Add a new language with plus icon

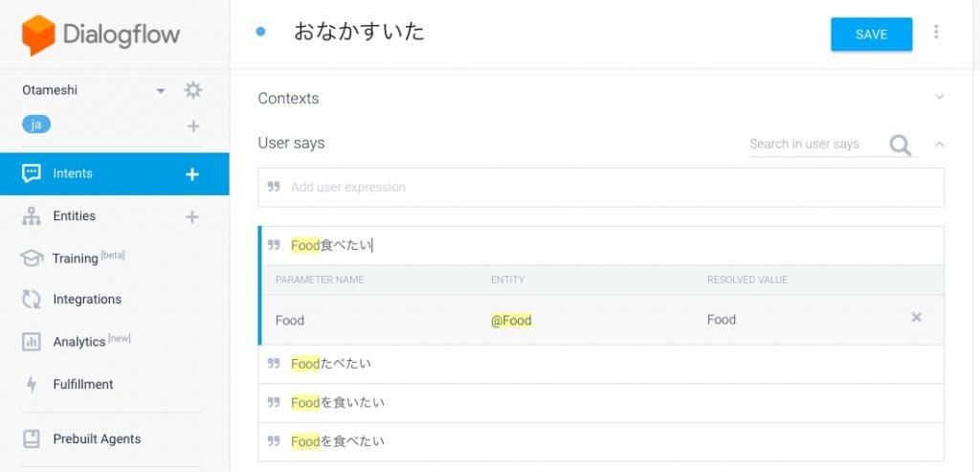(x=193, y=126)
